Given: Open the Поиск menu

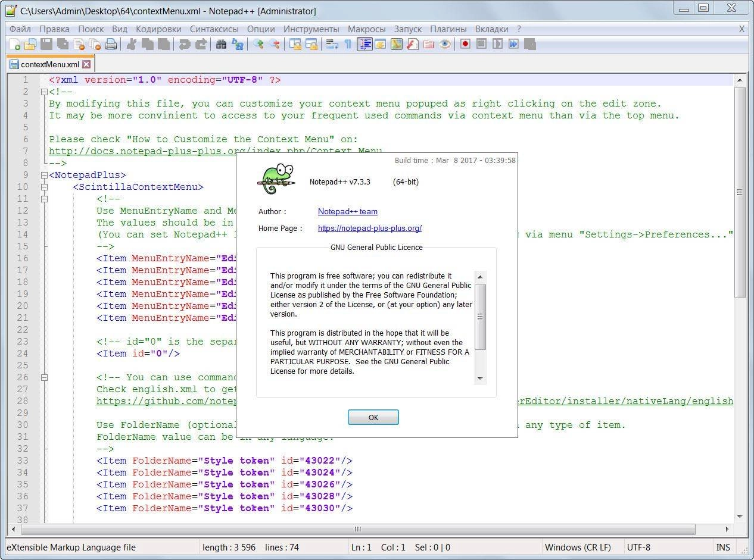Looking at the screenshot, I should click(x=91, y=29).
